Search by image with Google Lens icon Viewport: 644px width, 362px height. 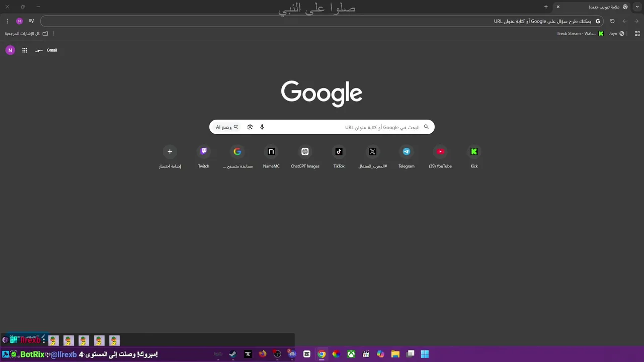(x=250, y=127)
